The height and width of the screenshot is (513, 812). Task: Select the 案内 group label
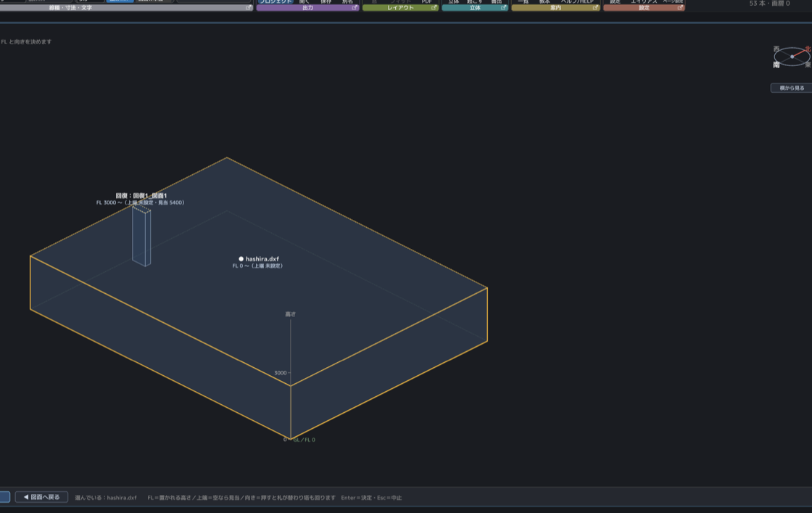[x=555, y=8]
